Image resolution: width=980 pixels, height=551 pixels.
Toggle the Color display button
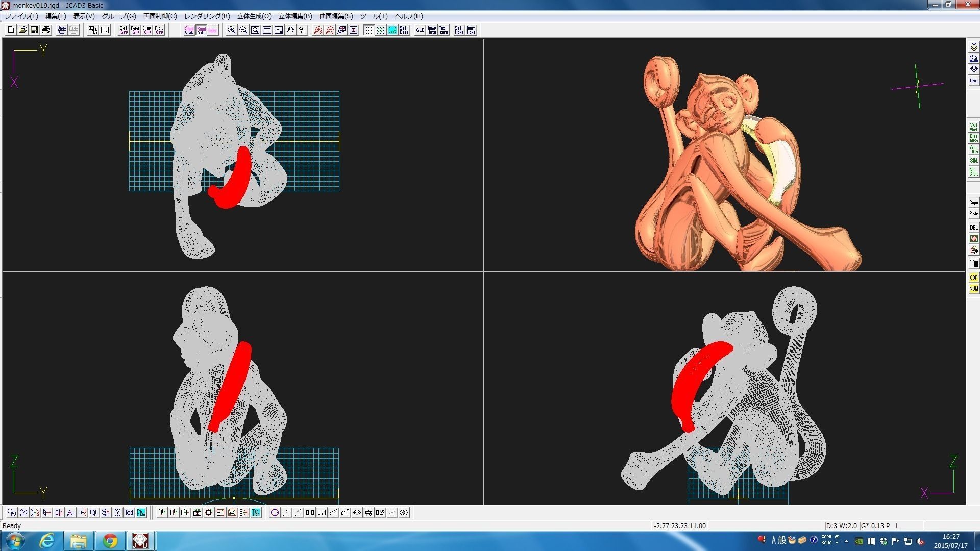(x=213, y=30)
